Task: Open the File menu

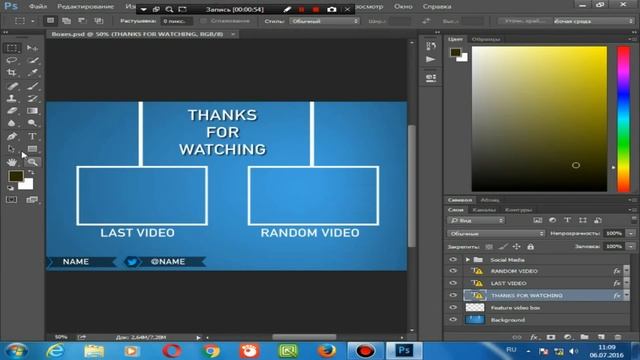Action: point(38,7)
